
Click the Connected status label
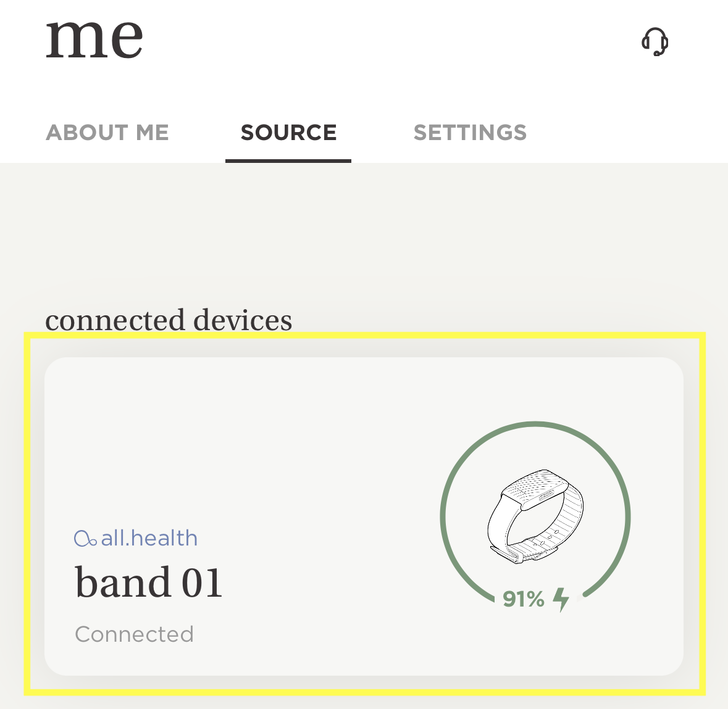pos(134,634)
